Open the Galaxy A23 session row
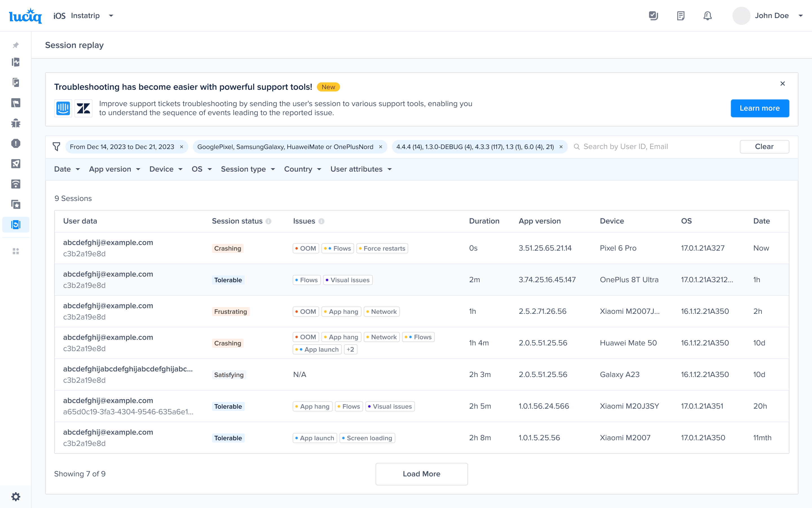The height and width of the screenshot is (508, 812). point(422,375)
